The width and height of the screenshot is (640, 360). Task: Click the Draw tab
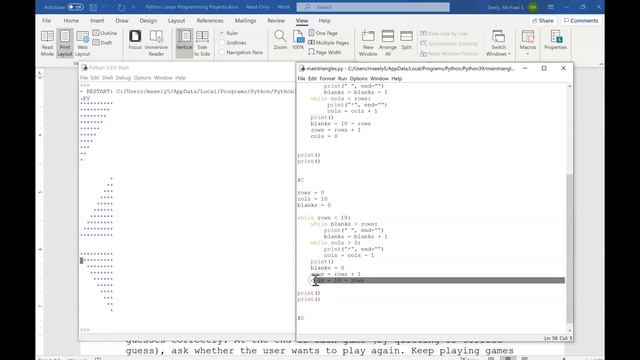[x=122, y=20]
